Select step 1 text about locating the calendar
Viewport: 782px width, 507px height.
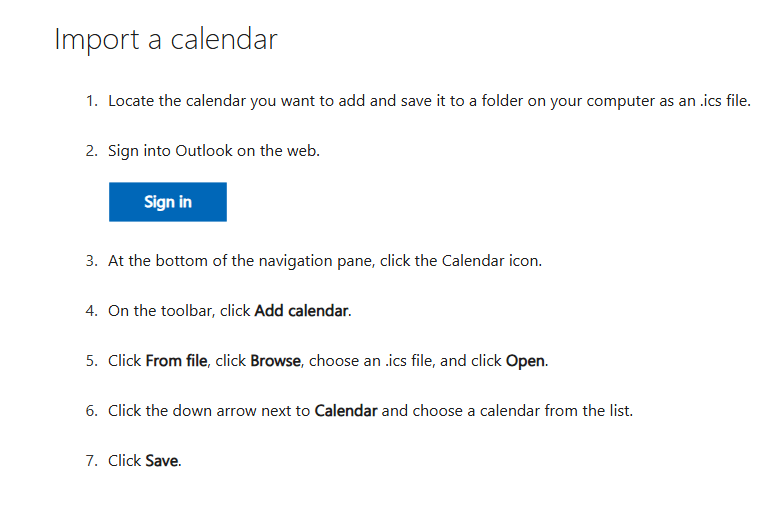(428, 102)
